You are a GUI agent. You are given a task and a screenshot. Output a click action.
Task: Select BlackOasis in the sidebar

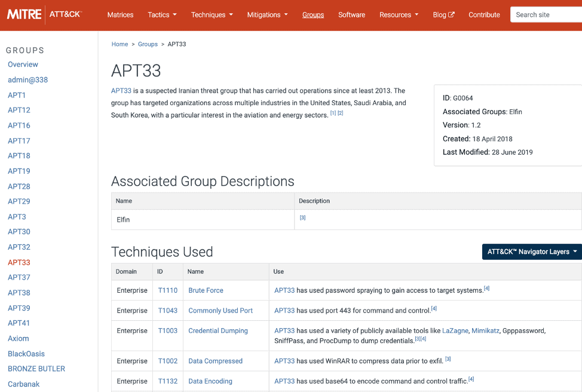[26, 354]
